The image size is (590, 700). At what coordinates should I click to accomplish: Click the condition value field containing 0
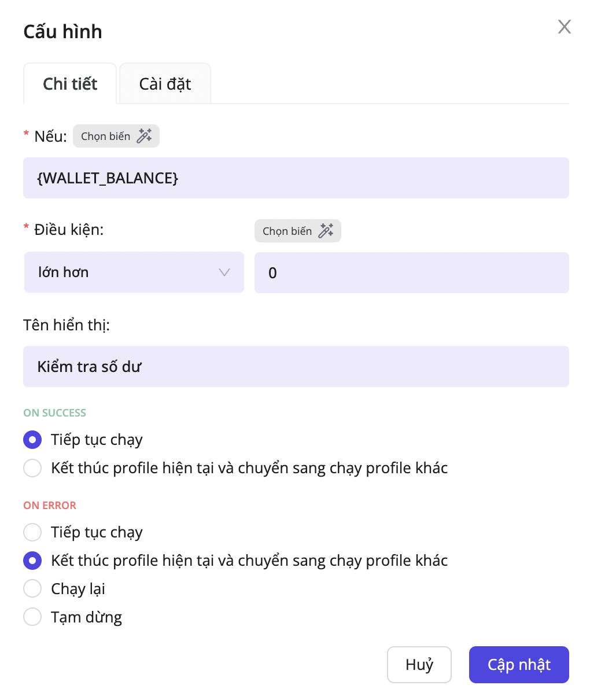(411, 273)
